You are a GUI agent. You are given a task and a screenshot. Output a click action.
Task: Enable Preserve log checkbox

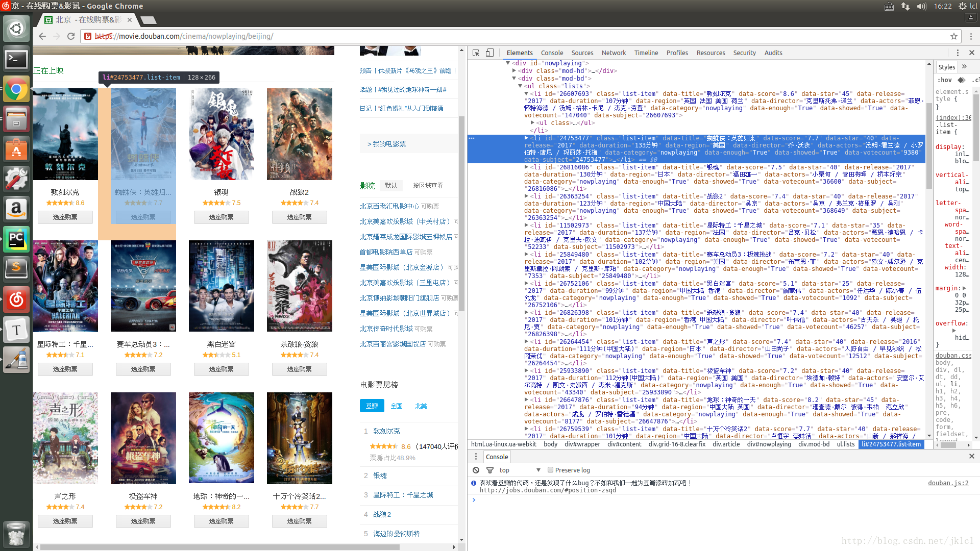click(x=550, y=470)
